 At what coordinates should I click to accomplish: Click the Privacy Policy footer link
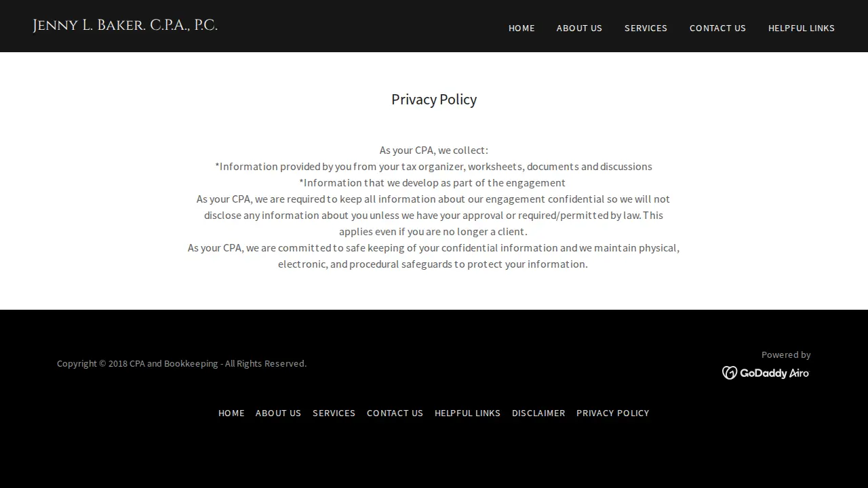tap(613, 413)
